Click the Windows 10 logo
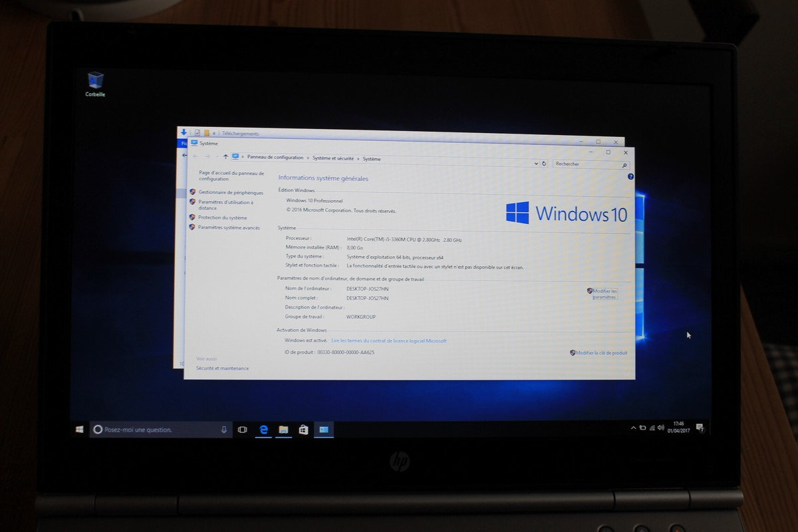Viewport: 798px width, 532px height. (567, 213)
